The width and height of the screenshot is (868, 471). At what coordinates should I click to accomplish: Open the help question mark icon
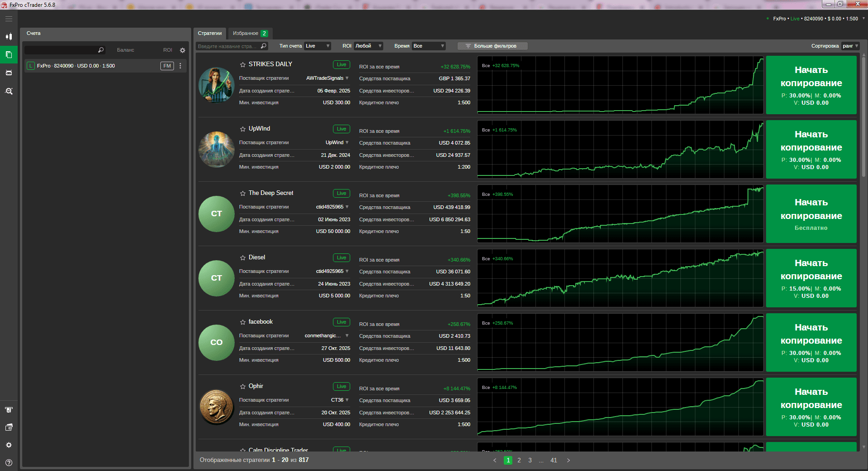[9, 463]
